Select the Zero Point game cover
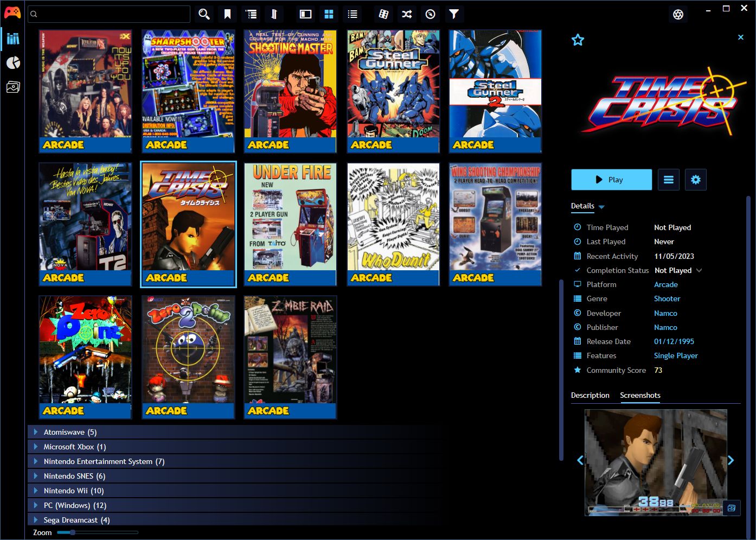The height and width of the screenshot is (540, 756). (85, 357)
